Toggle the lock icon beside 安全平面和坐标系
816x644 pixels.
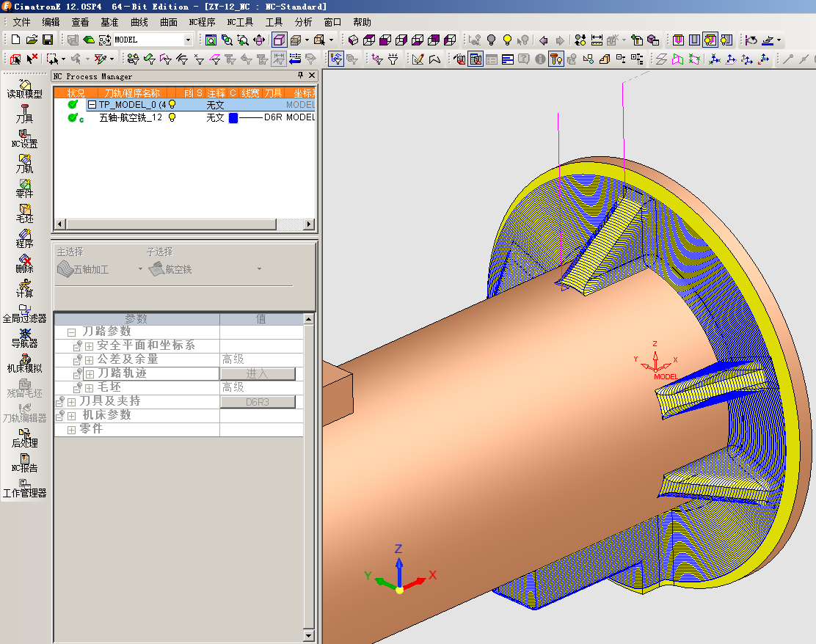coord(77,345)
